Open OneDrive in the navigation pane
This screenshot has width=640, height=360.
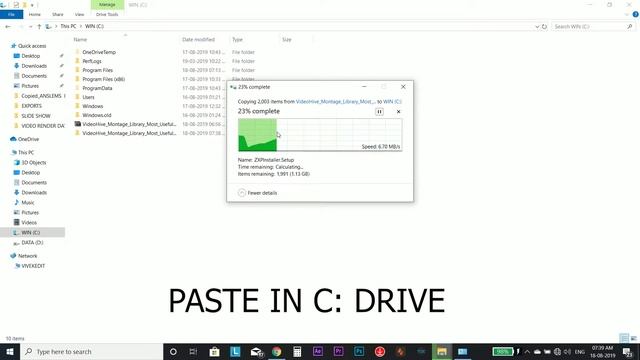click(x=28, y=139)
